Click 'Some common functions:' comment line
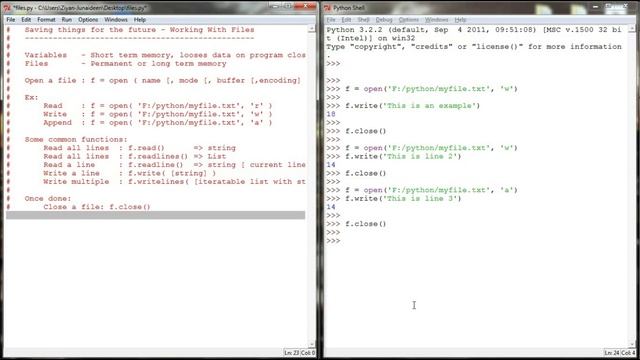 pyautogui.click(x=76, y=140)
